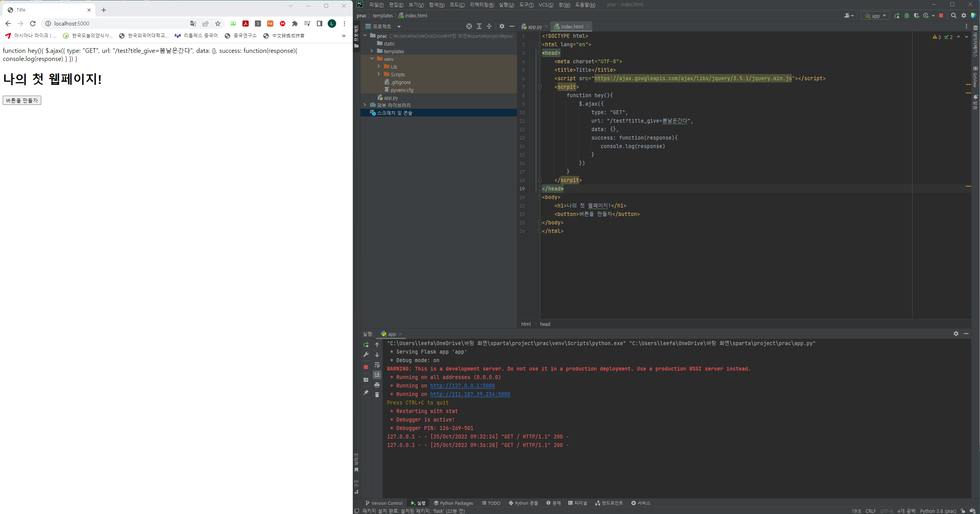
Task: Toggle tool window bars in the status bar corner
Action: 357,511
